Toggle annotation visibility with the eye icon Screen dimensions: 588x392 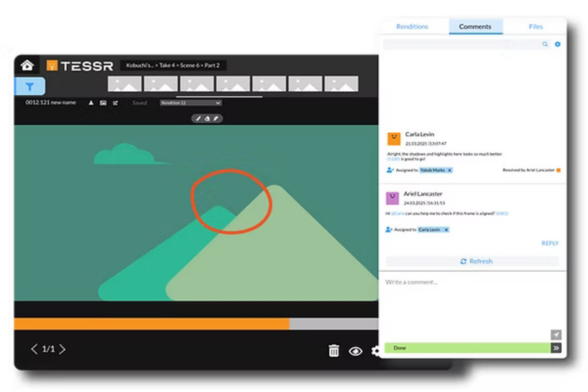pyautogui.click(x=355, y=351)
